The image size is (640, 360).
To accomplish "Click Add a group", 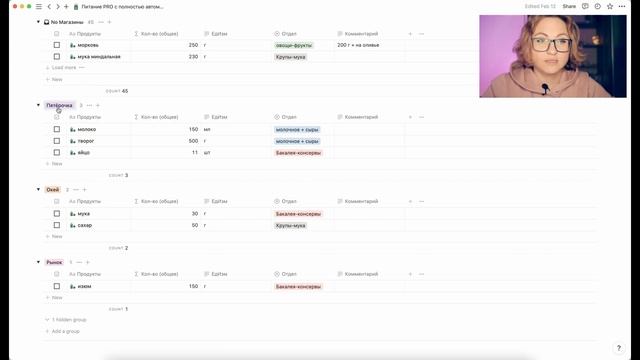I will (x=62, y=331).
